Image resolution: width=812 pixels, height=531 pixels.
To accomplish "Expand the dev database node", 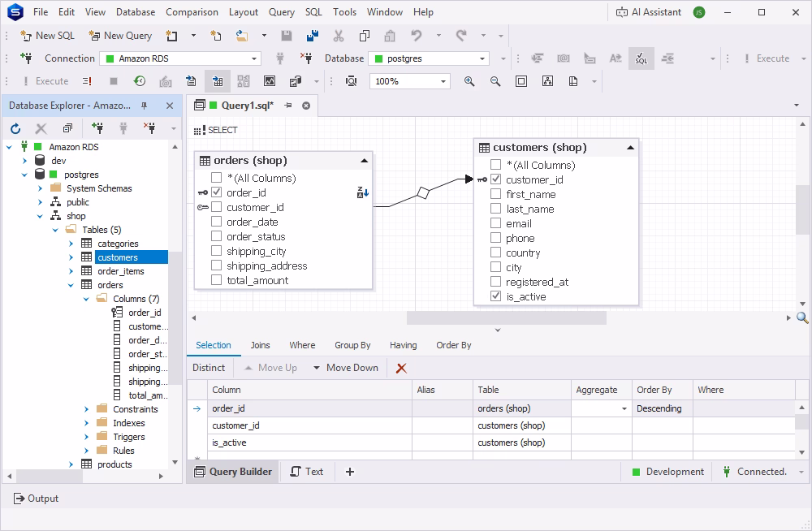I will coord(24,161).
